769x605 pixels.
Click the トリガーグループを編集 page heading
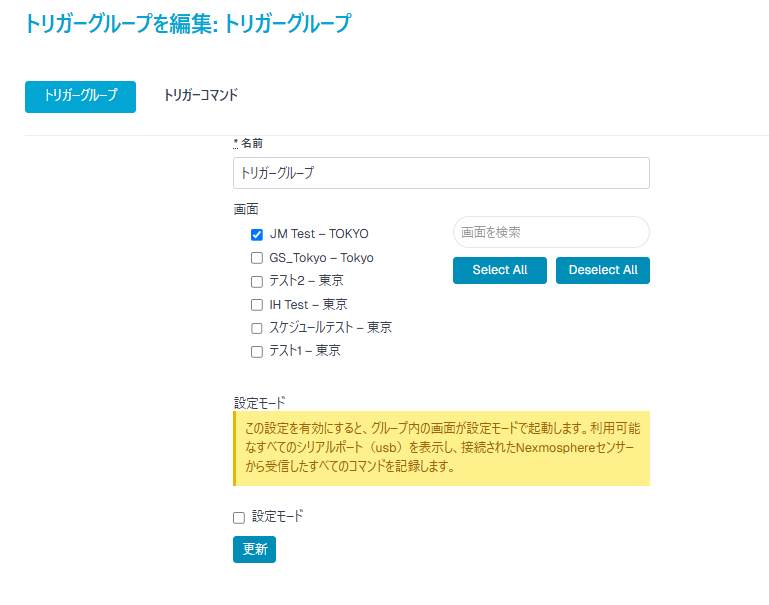pyautogui.click(x=188, y=24)
